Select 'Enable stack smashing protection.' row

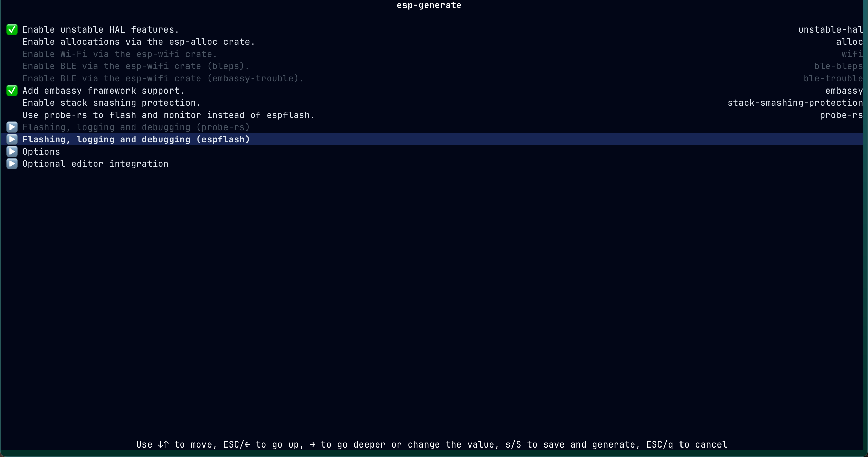click(432, 103)
